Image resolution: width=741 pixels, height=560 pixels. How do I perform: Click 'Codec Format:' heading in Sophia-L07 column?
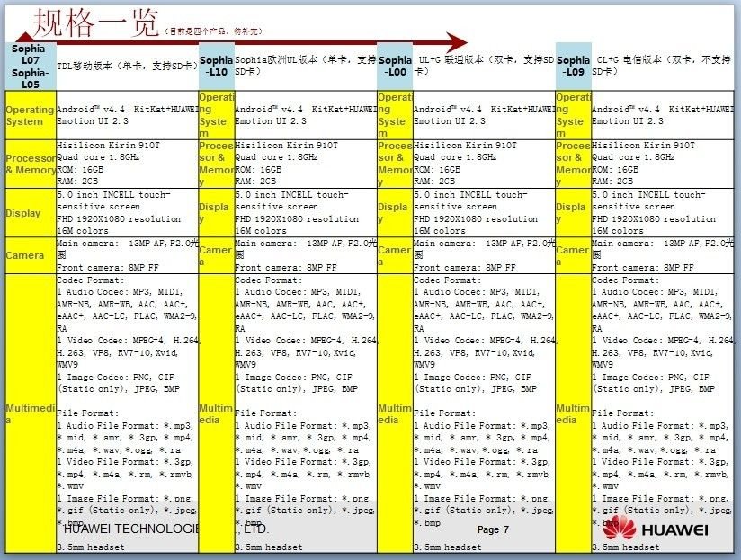[91, 280]
